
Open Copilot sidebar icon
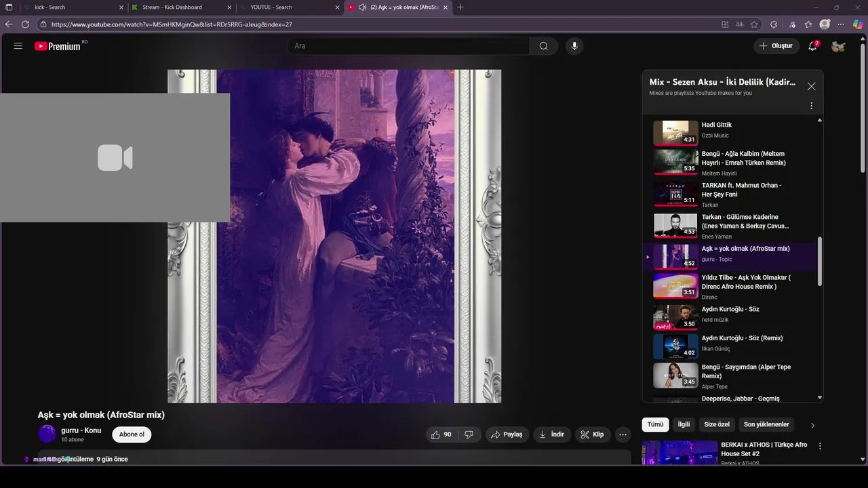[858, 24]
